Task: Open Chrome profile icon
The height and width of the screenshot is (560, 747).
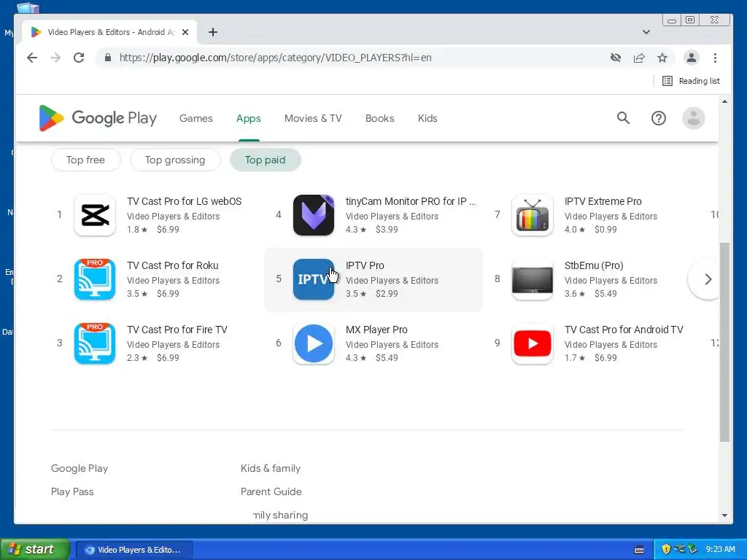Action: [692, 58]
